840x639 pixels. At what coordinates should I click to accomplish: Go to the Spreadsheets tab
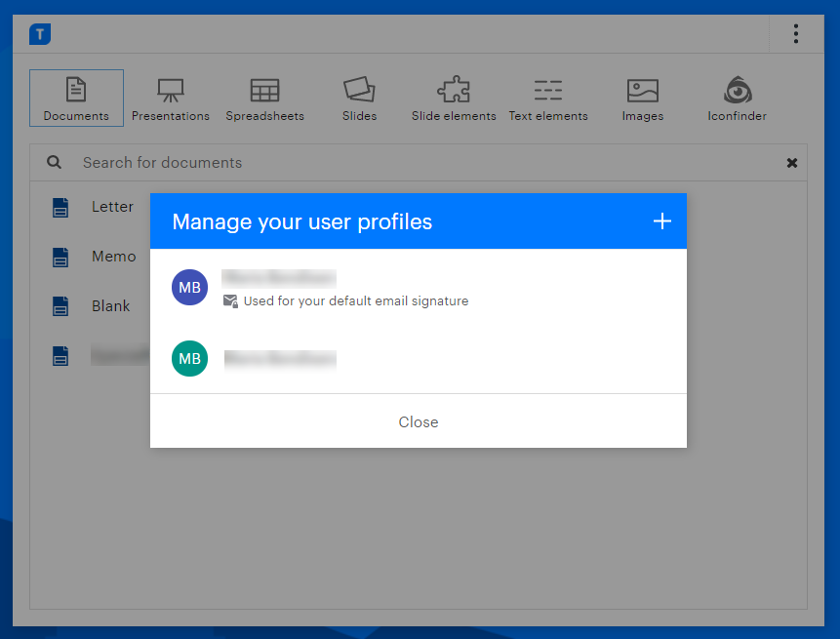(x=264, y=98)
